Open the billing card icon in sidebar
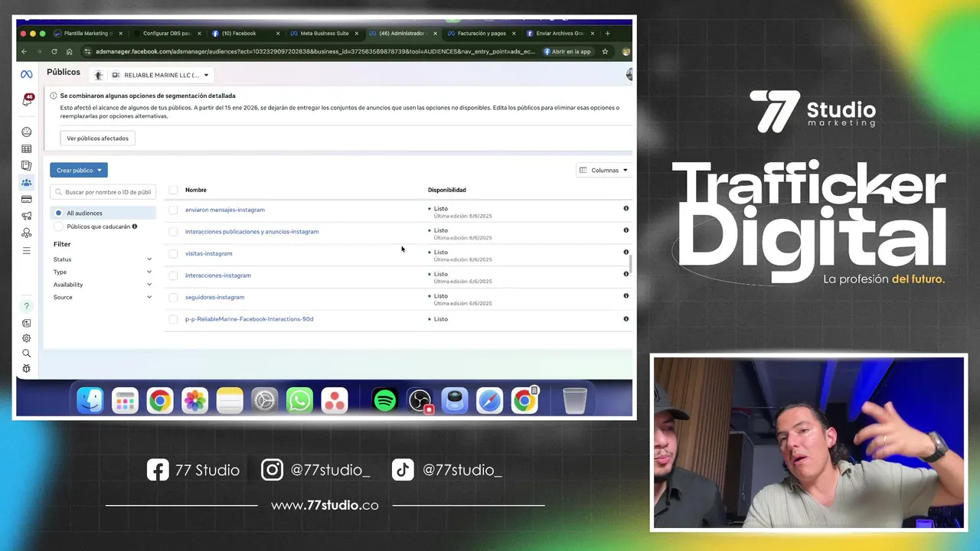980x551 pixels. (26, 199)
